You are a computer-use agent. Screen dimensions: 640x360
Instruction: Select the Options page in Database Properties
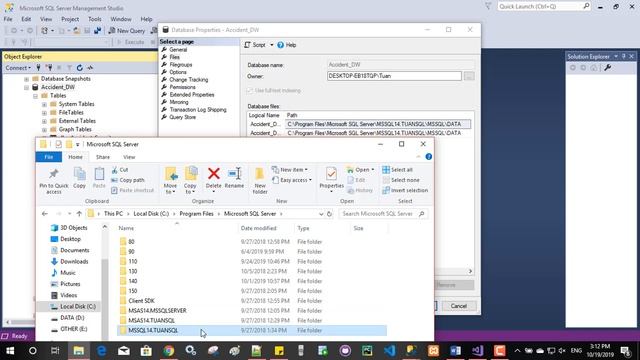(x=178, y=72)
